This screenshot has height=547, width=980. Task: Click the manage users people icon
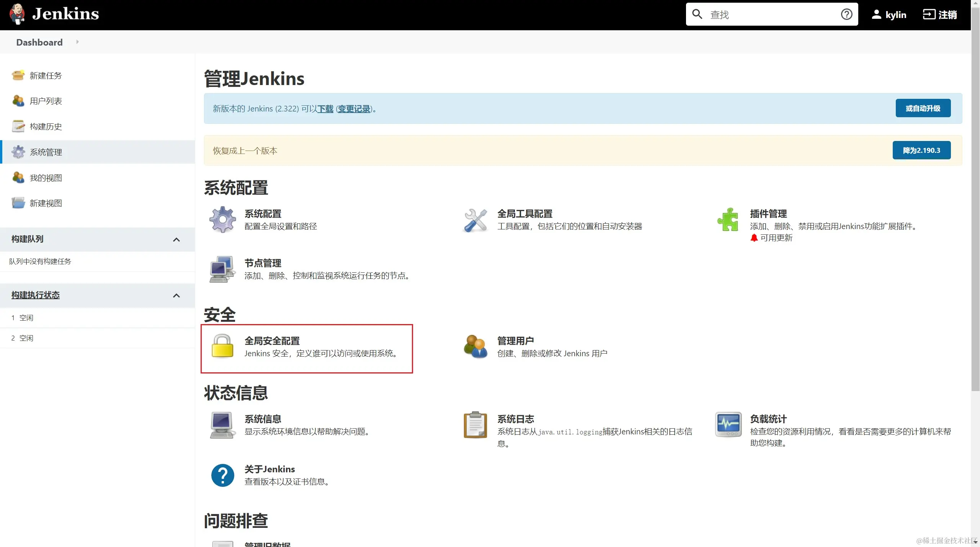pyautogui.click(x=475, y=347)
